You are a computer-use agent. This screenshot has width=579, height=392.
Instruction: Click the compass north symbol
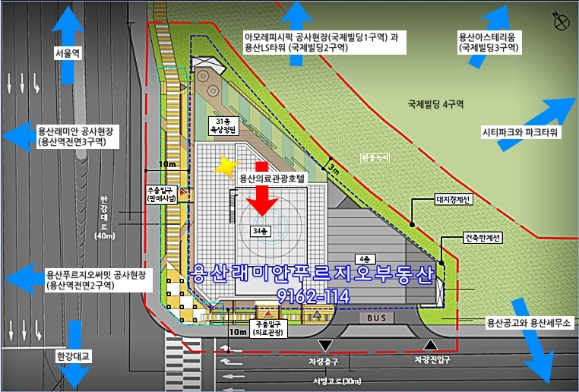click(562, 21)
